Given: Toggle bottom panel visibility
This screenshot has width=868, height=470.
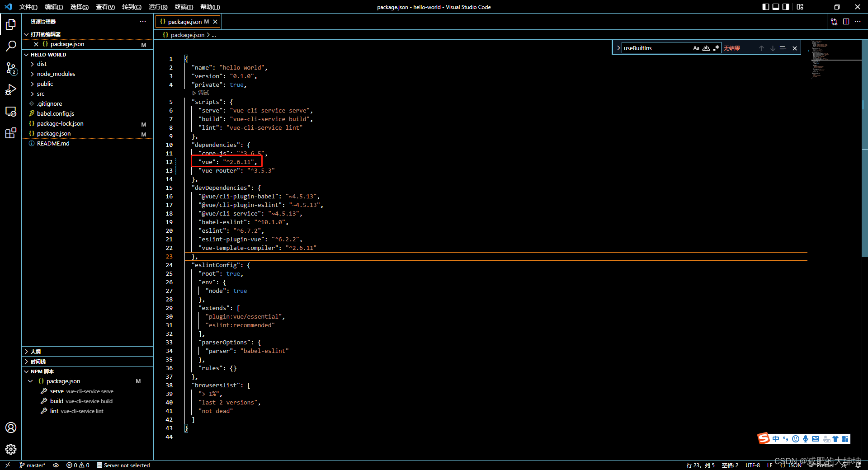Looking at the screenshot, I should [776, 7].
